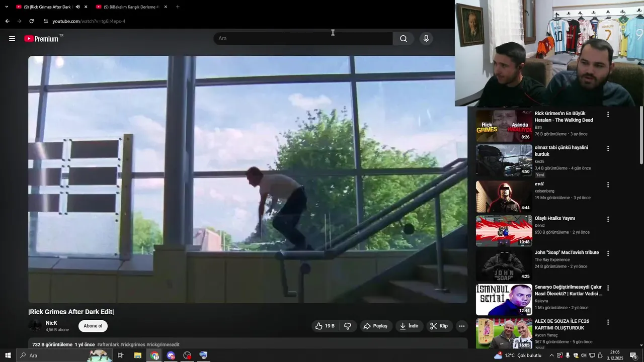Start voice search with microphone icon
The height and width of the screenshot is (362, 644).
(426, 39)
